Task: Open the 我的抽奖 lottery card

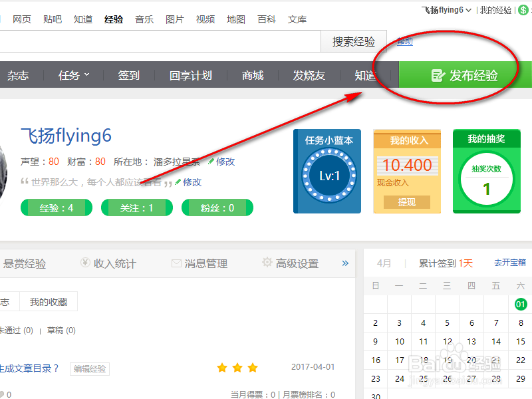Action: tap(487, 171)
